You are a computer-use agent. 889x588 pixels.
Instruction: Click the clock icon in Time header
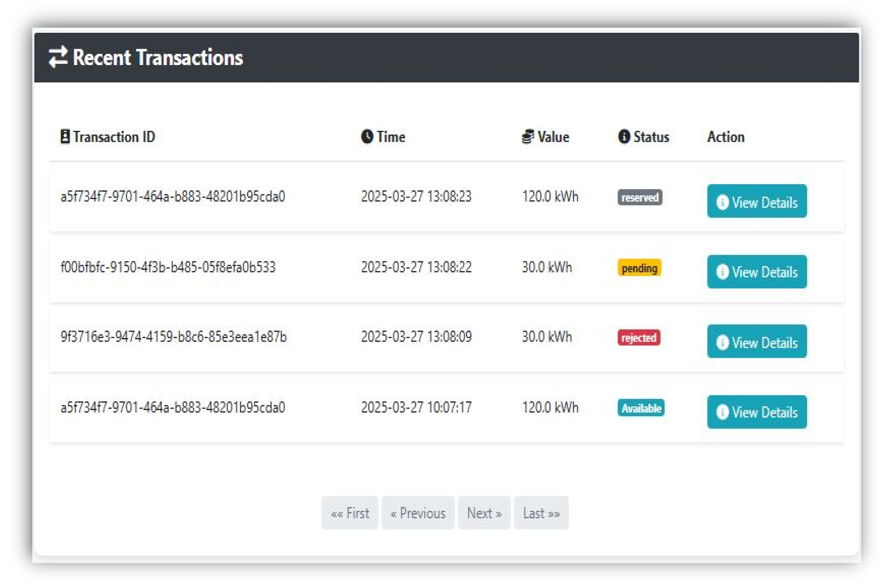point(367,137)
